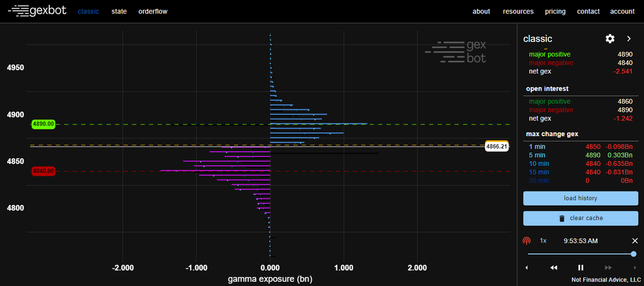Pause the playback
The image size is (644, 286).
click(581, 267)
